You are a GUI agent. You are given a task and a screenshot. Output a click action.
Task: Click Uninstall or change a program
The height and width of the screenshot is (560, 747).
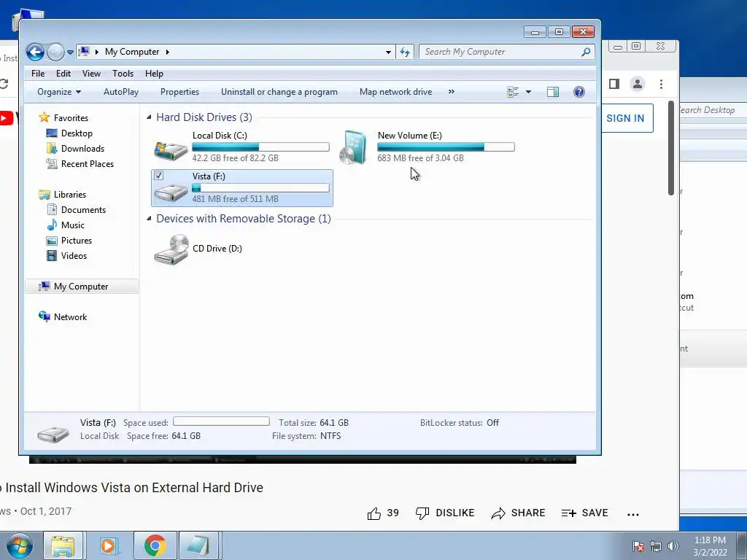[279, 92]
